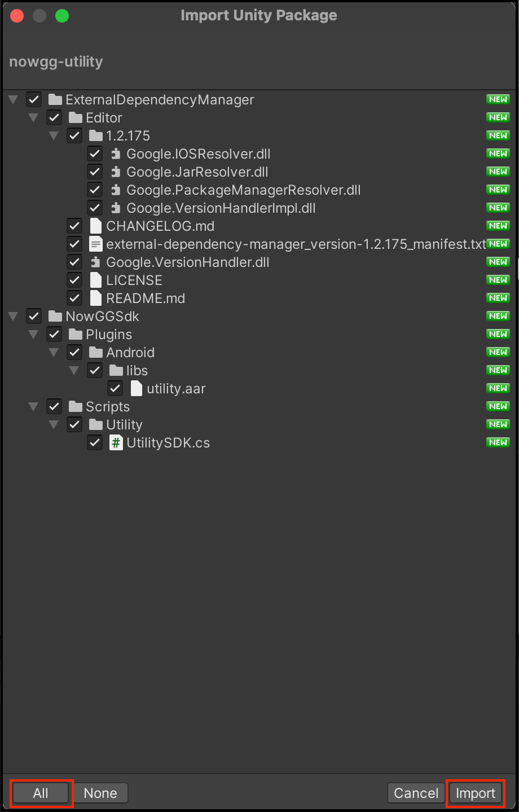Click the document icon next to README.md
519x812 pixels.
(95, 298)
